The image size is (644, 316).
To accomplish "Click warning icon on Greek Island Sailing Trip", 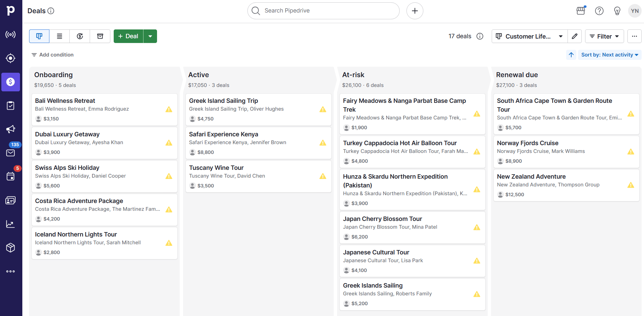I will point(323,109).
